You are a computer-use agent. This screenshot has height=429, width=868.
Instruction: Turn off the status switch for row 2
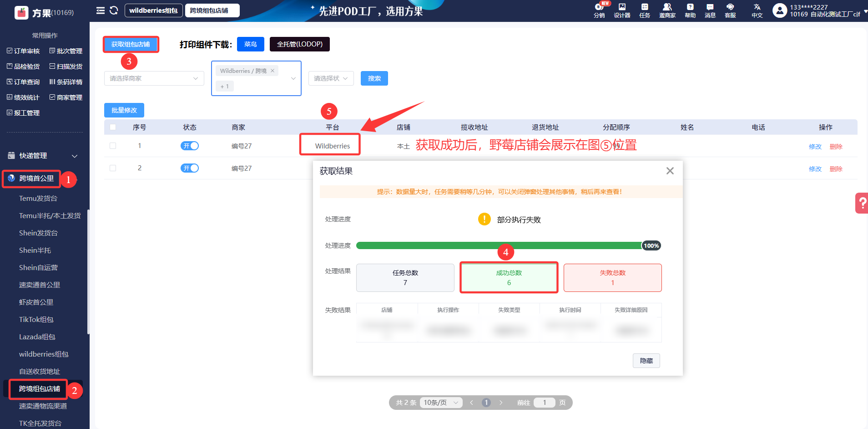click(190, 168)
